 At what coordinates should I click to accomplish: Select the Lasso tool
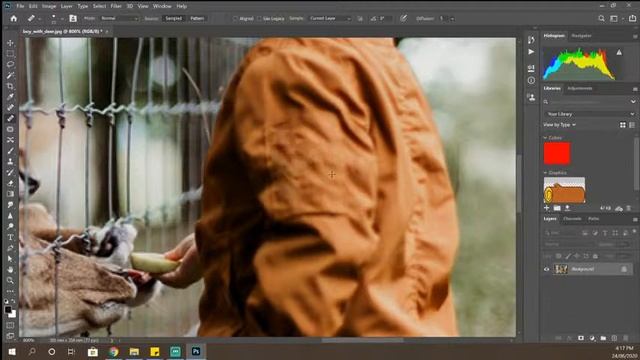pyautogui.click(x=11, y=64)
